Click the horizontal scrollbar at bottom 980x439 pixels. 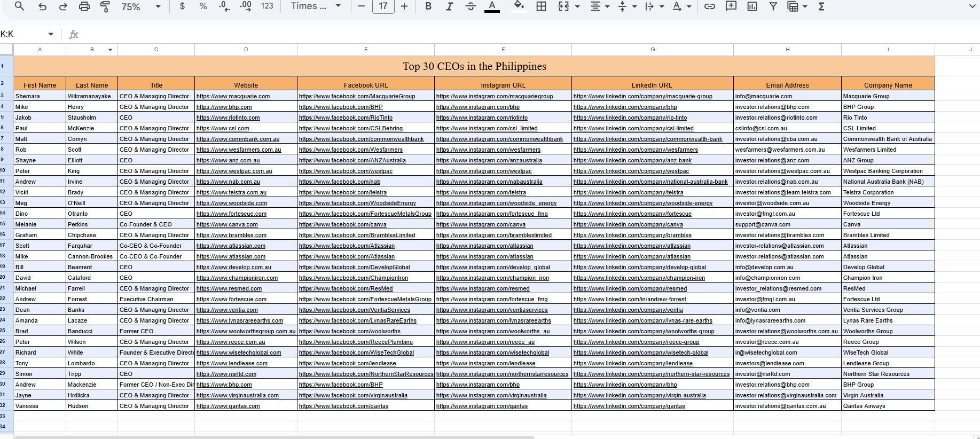pyautogui.click(x=273, y=437)
